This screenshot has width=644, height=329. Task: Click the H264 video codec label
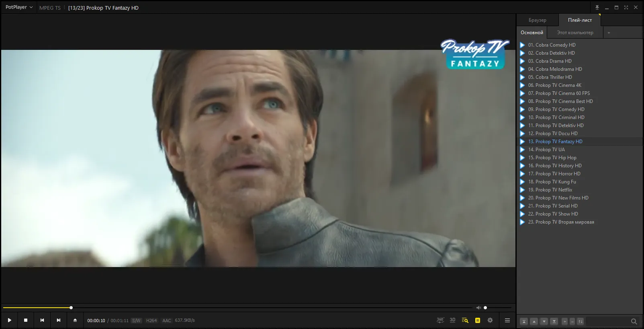151,321
